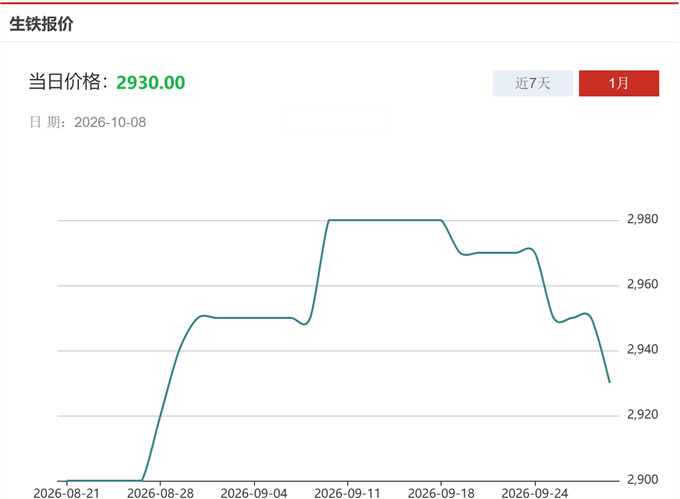Click x-axis label 2026-08-21
The height and width of the screenshot is (499, 680).
tap(66, 493)
